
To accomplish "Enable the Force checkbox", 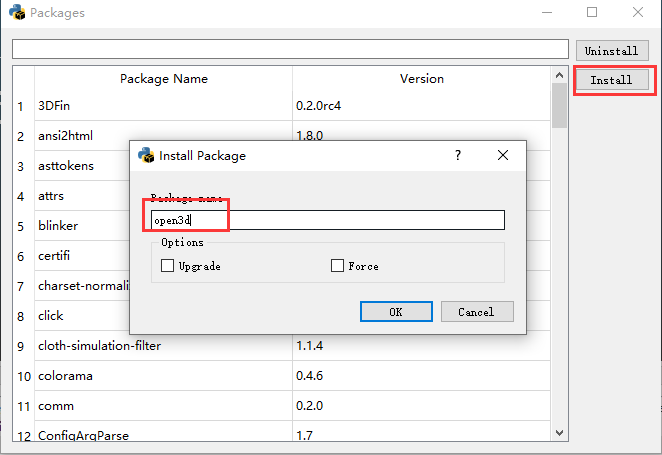I will pyautogui.click(x=337, y=266).
